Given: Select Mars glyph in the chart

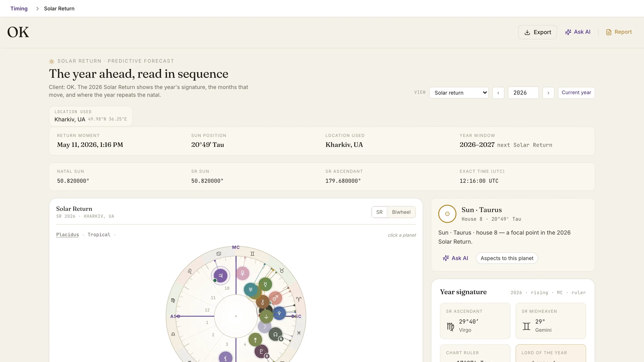Looking at the screenshot, I should click(x=275, y=298).
